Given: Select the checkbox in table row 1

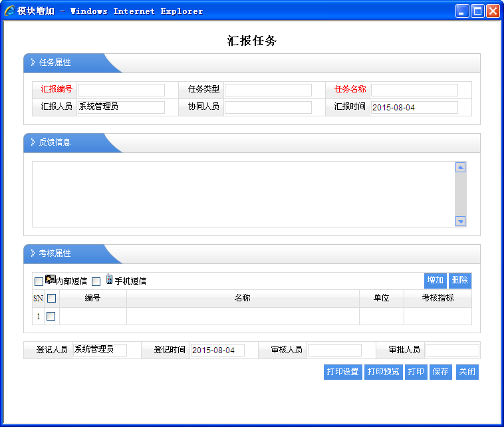Looking at the screenshot, I should pos(51,316).
